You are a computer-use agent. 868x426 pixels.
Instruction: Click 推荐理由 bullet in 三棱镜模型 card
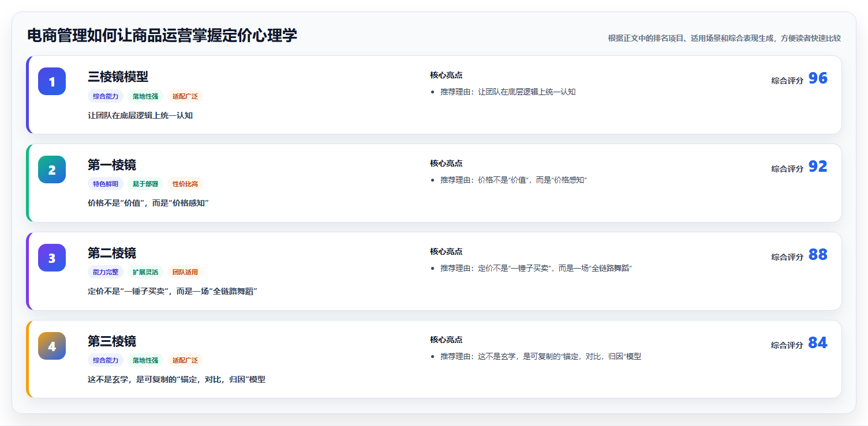[x=508, y=92]
